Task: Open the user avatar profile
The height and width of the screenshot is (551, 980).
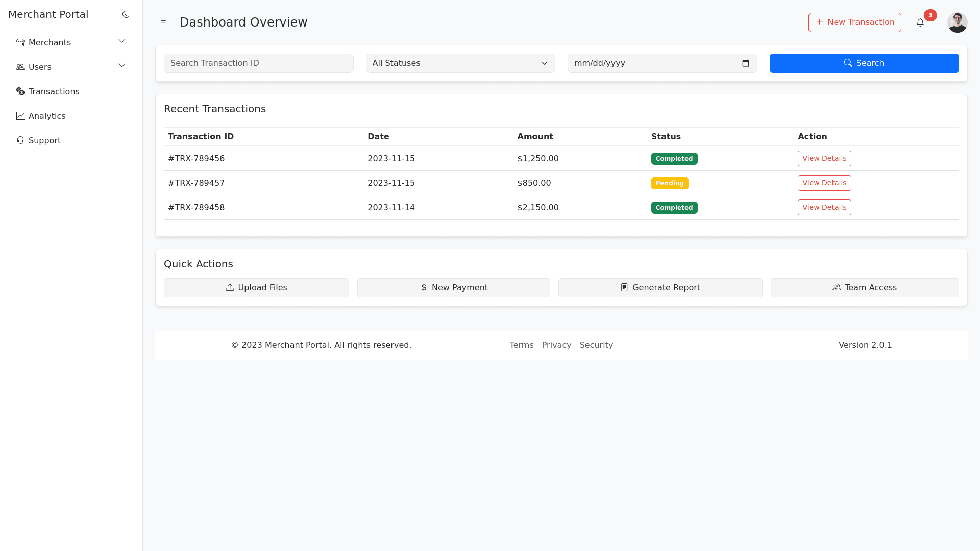Action: 957,22
